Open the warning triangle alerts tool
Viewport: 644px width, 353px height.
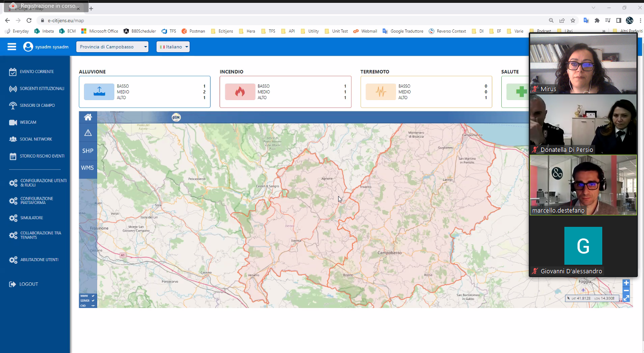tap(88, 133)
